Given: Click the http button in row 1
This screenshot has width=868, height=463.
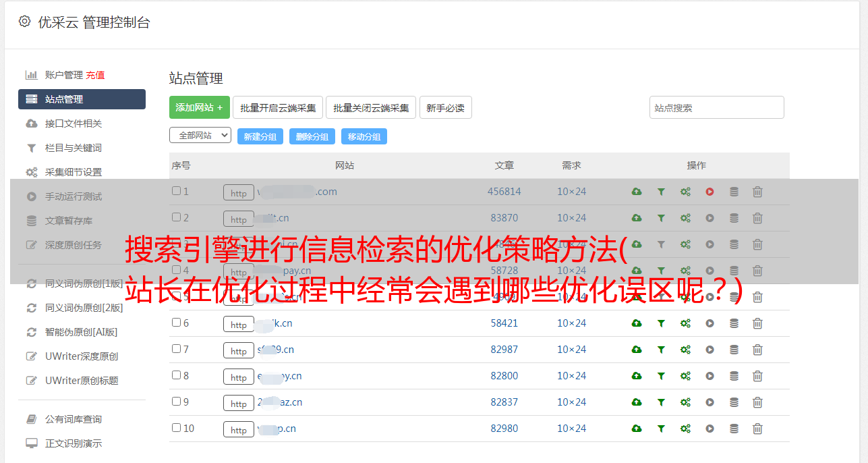Looking at the screenshot, I should click(239, 192).
